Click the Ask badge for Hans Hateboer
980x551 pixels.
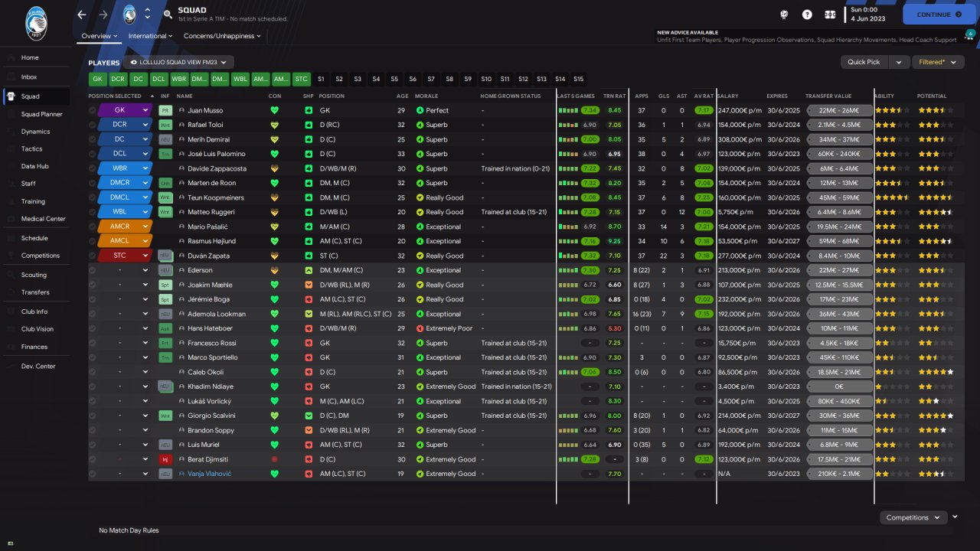(165, 328)
